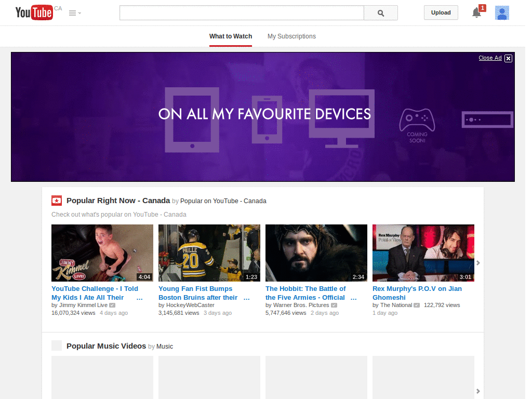Click verified badge next to Warner Bros. Pictures

tap(334, 305)
